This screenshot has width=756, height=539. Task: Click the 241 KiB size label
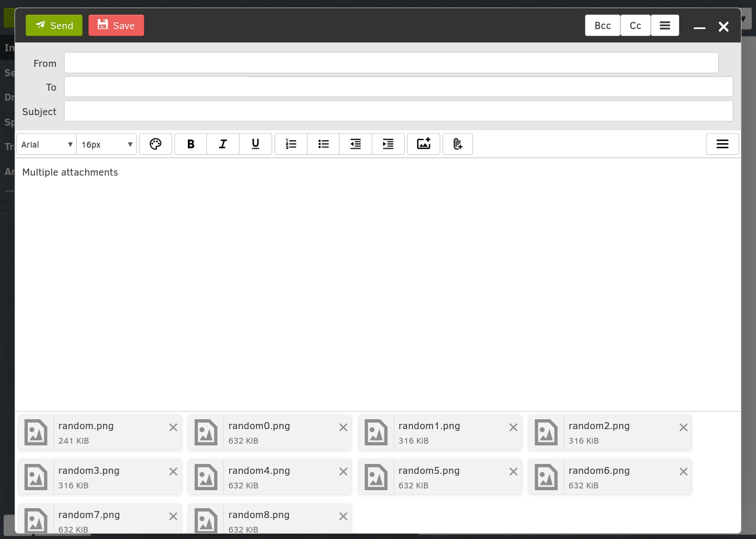coord(74,441)
